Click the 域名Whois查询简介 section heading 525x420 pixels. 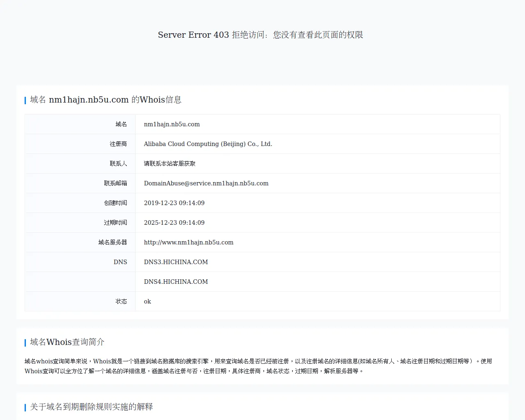coord(66,342)
